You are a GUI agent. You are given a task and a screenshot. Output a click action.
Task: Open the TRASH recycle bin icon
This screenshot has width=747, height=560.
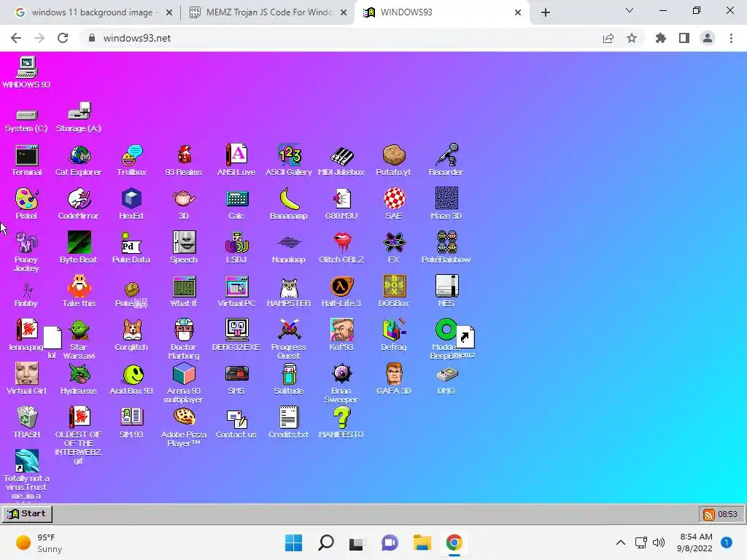(27, 423)
